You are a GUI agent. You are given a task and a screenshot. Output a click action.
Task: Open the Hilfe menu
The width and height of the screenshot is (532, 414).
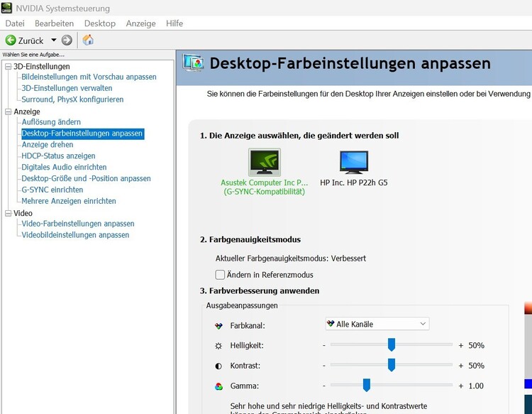pos(174,23)
